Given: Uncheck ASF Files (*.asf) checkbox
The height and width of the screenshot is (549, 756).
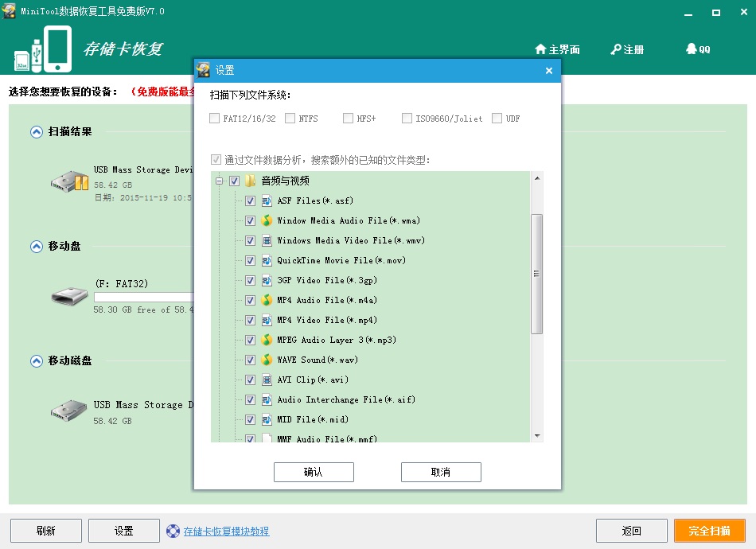Looking at the screenshot, I should pos(250,201).
